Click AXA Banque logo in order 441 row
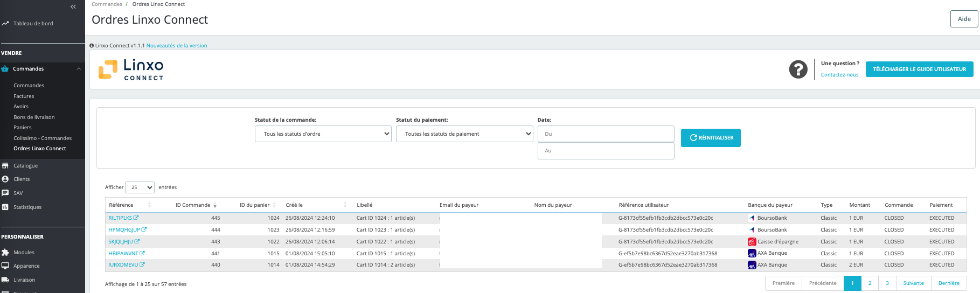980x293 pixels. point(752,253)
